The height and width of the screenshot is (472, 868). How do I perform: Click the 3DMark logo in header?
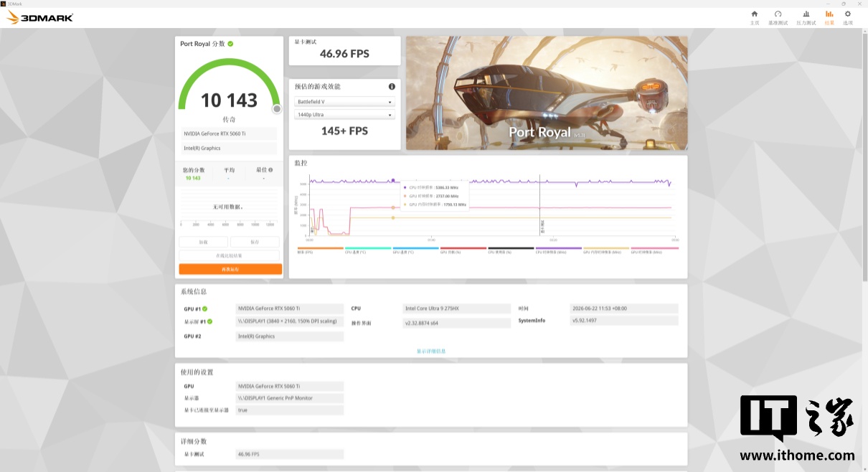39,17
